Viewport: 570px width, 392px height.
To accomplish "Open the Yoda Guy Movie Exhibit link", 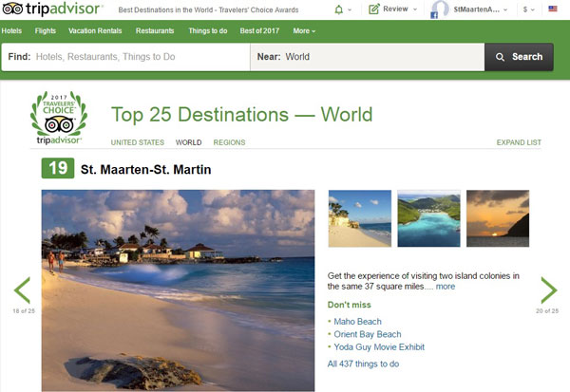I will tap(379, 347).
